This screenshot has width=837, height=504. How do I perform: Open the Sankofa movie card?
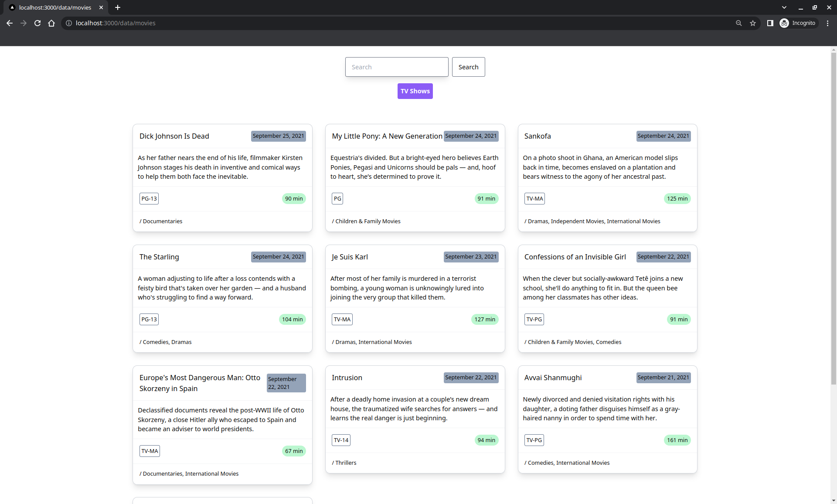[537, 136]
